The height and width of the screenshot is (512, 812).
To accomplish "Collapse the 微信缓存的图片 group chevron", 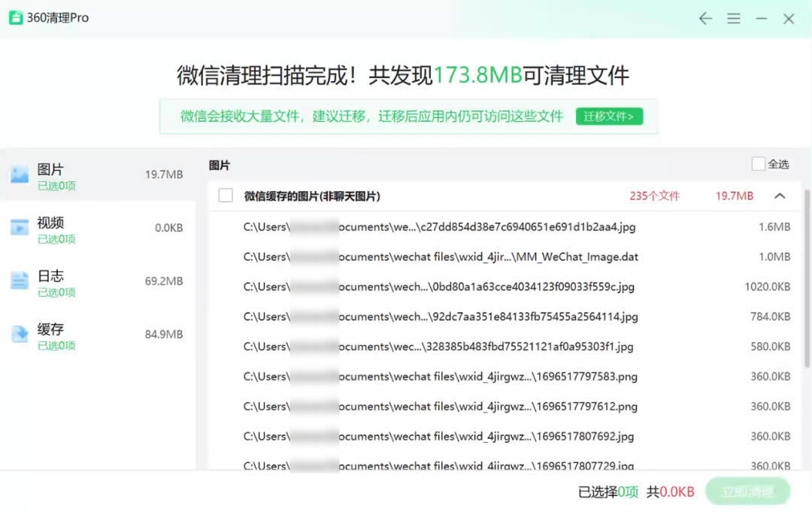I will coord(780,195).
